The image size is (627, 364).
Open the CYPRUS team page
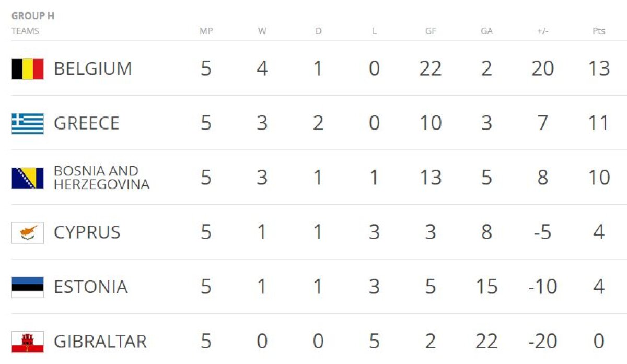(87, 232)
